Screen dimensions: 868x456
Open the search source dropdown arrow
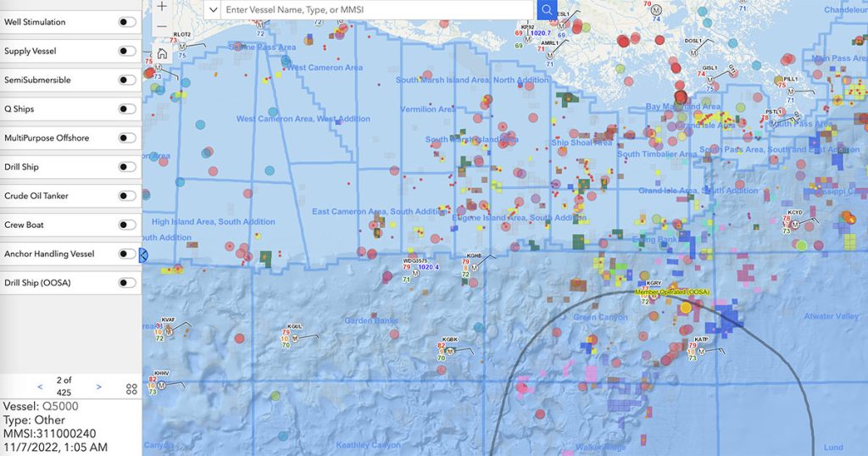[x=212, y=9]
